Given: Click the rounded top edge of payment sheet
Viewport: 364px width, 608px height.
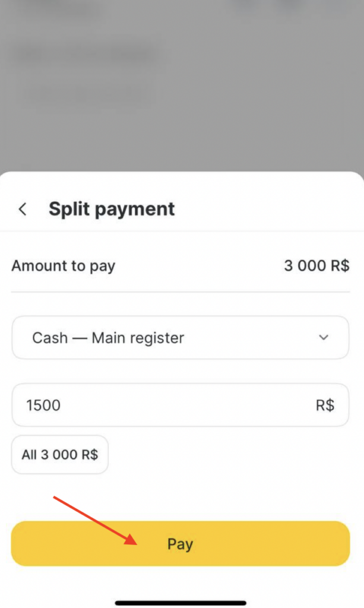Looking at the screenshot, I should click(182, 175).
